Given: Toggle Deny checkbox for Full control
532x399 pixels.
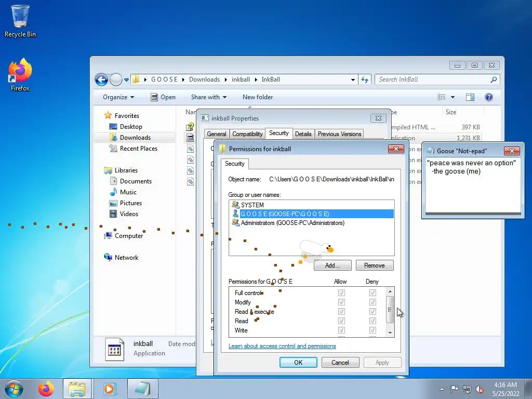Looking at the screenshot, I should click(x=373, y=292).
